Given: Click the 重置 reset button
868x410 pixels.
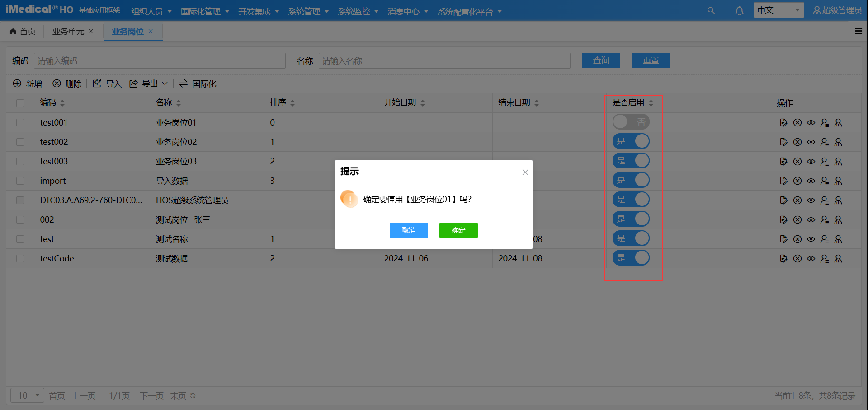Looking at the screenshot, I should 651,61.
